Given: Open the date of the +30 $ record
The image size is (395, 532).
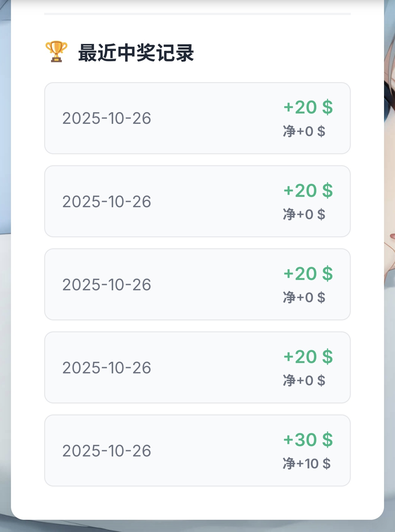Looking at the screenshot, I should [107, 450].
